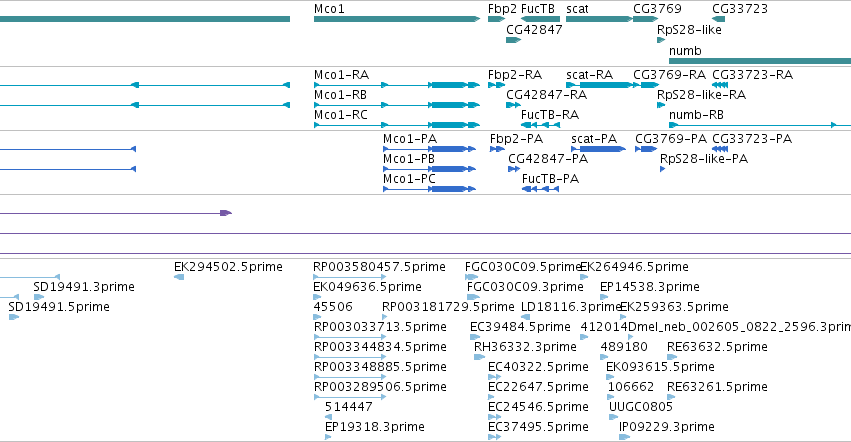This screenshot has height=442, width=851.
Task: Select the RP003580457.5prime EST feature
Action: (350, 277)
